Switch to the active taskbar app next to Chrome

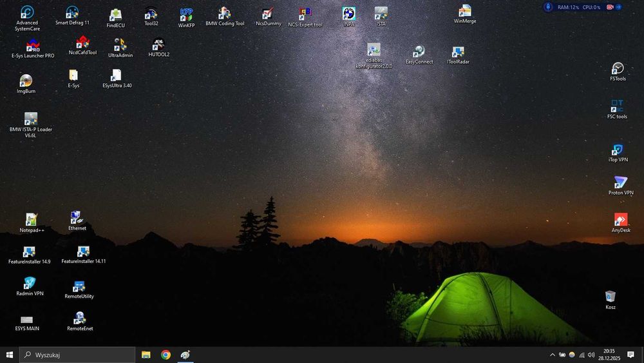[185, 355]
